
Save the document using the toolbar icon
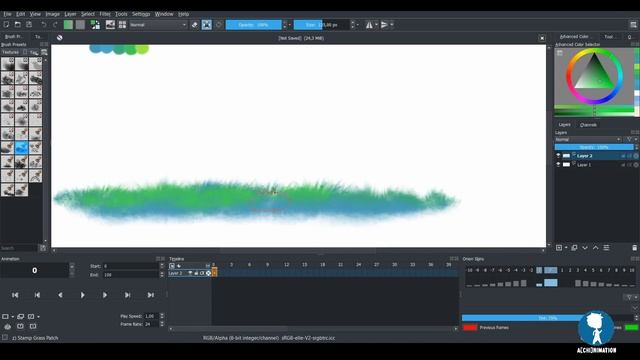[29, 25]
